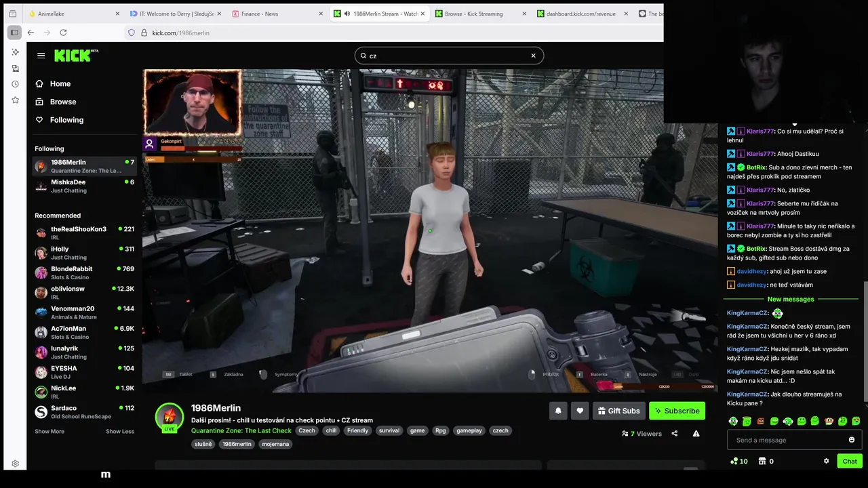
Task: Open recommended channel oblivionsw
Action: pos(85,292)
